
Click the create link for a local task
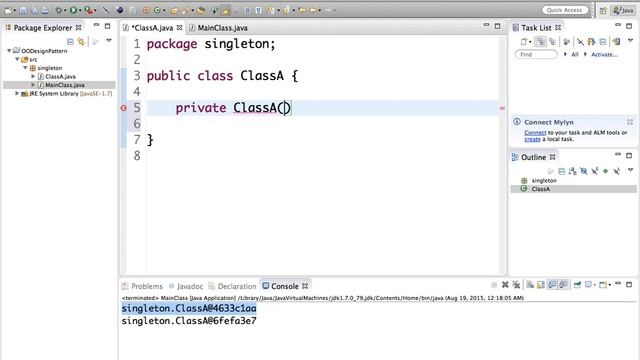[532, 139]
